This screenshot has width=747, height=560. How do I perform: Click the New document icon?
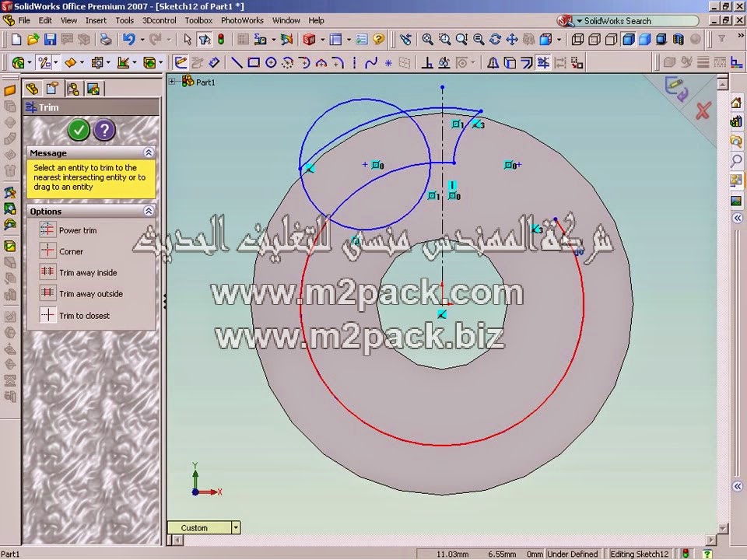pyautogui.click(x=16, y=40)
